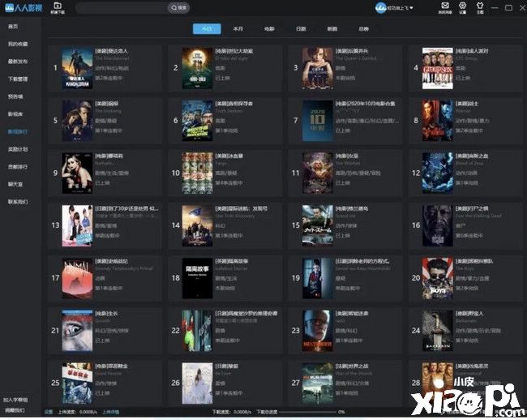Click the search magnifier button

[178, 8]
